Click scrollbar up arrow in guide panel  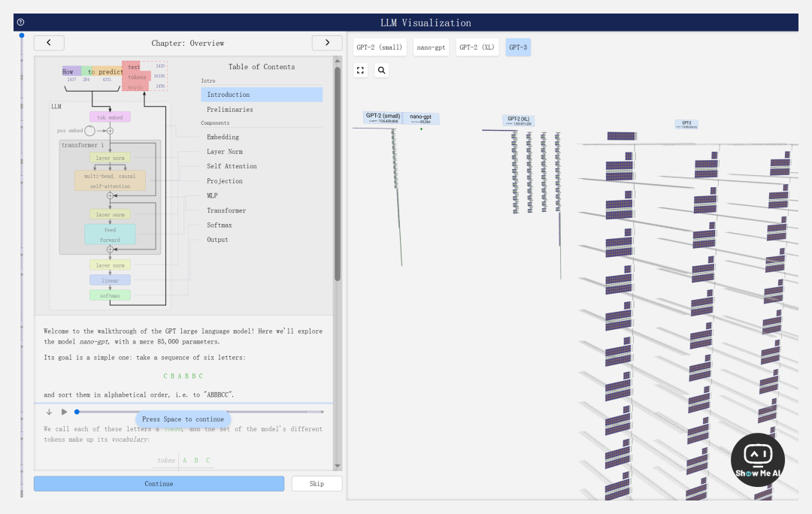(x=338, y=61)
